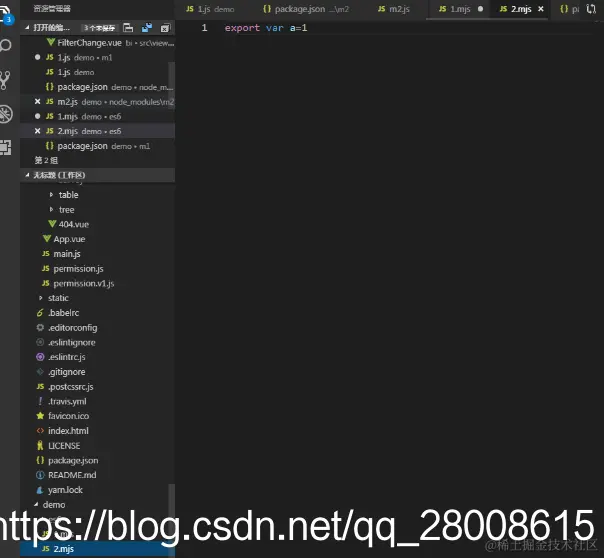Click the info icon beside README.md
The height and width of the screenshot is (558, 604).
coord(40,475)
